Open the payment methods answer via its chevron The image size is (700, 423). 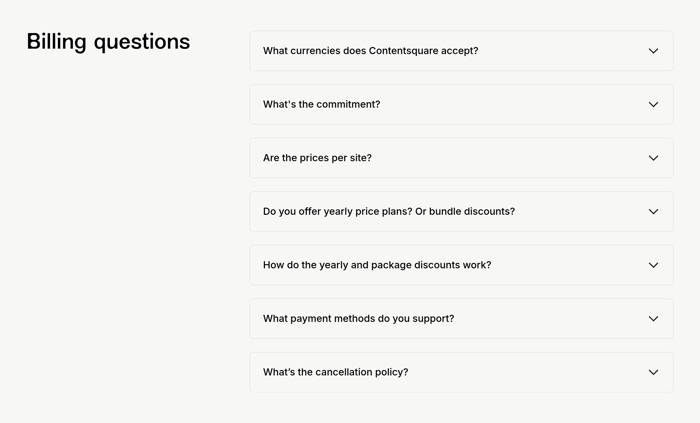[x=653, y=319]
